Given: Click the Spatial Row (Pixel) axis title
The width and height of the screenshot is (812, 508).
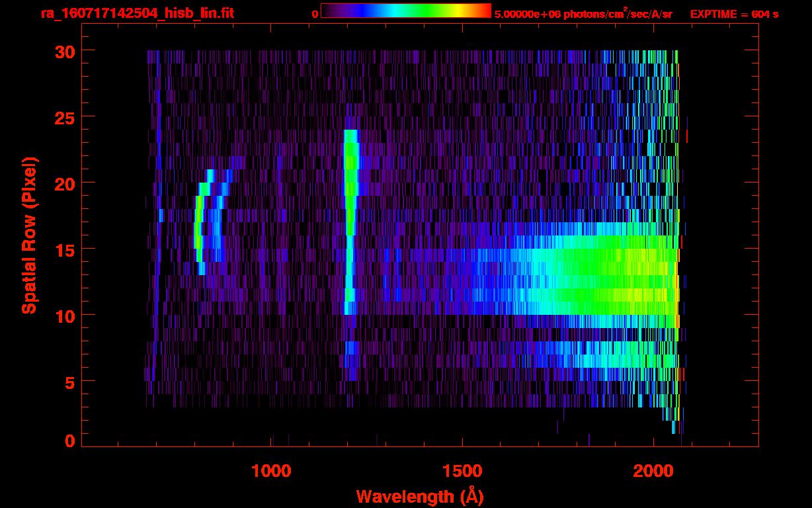Looking at the screenshot, I should [29, 235].
